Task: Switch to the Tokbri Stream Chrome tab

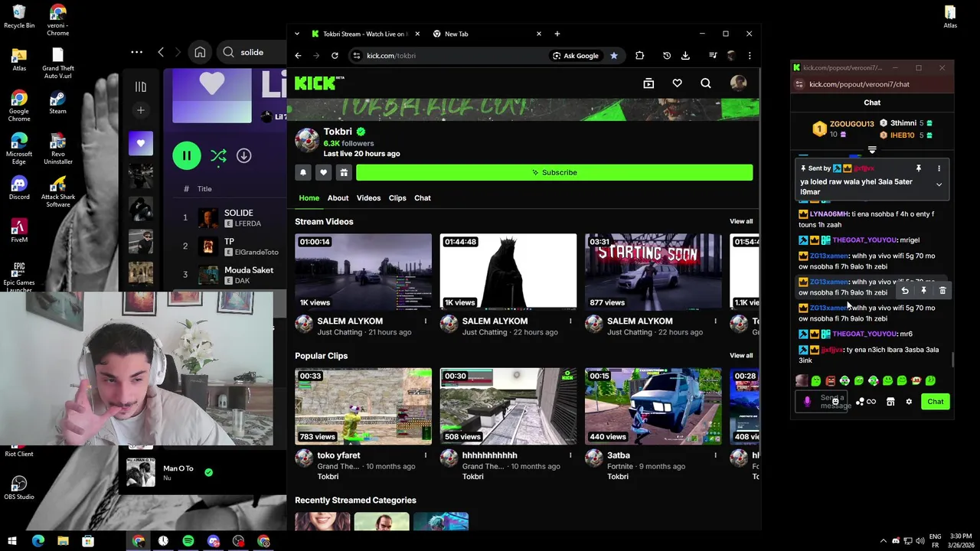Action: [366, 34]
